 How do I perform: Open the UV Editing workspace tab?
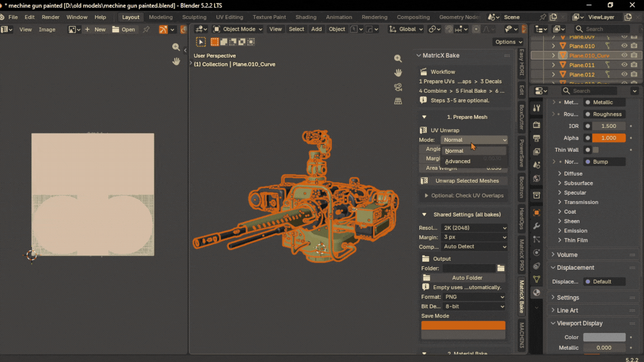(230, 17)
